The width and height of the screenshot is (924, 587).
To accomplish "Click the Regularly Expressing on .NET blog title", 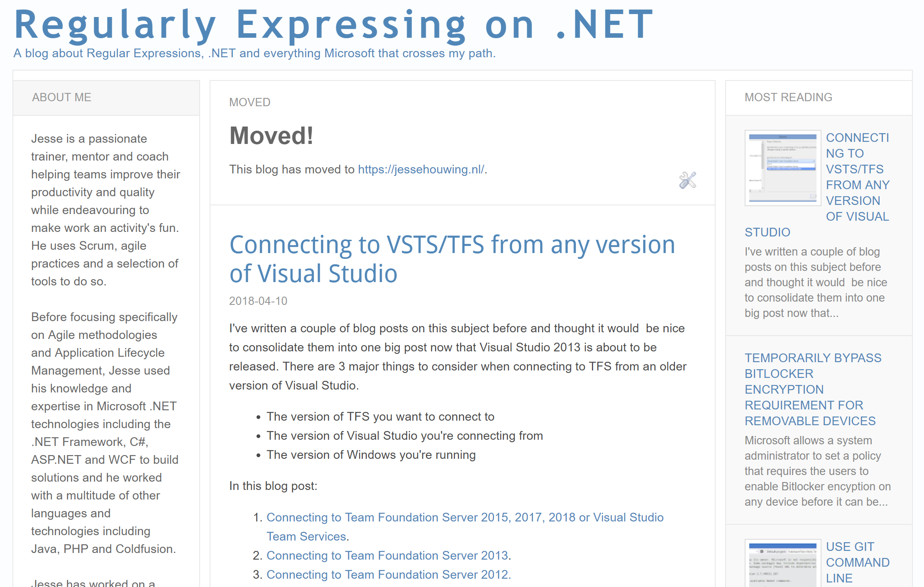I will [x=333, y=25].
